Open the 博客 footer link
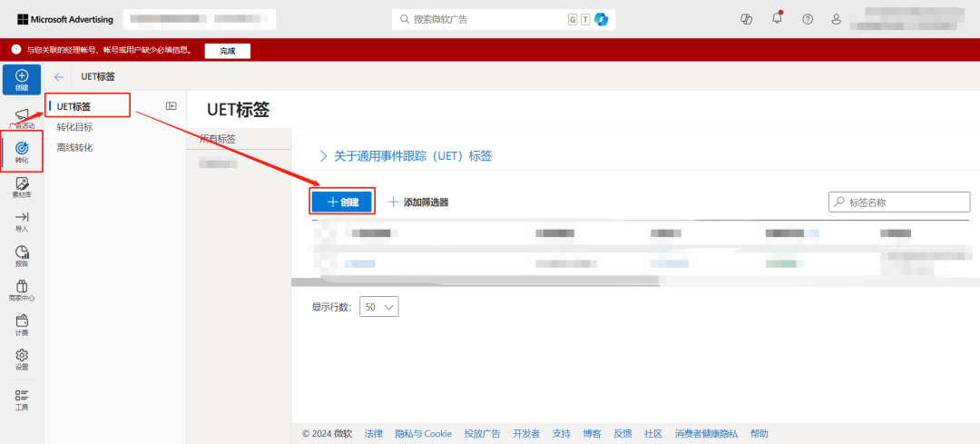The image size is (980, 444). click(592, 433)
